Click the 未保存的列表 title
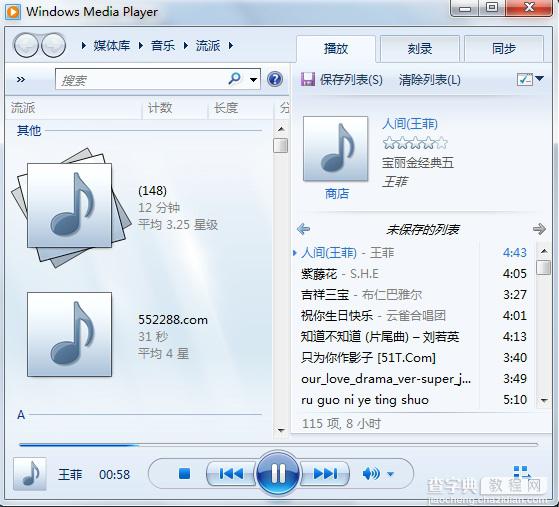559x507 pixels. point(423,230)
